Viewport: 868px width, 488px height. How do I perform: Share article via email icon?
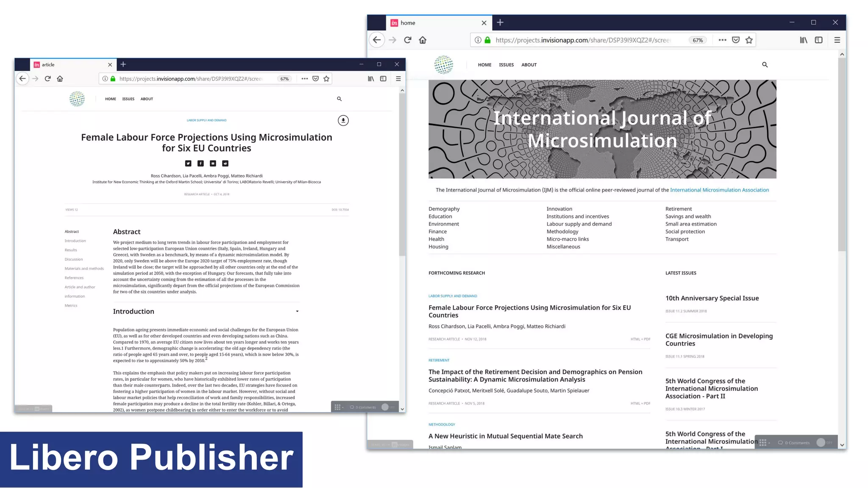(213, 164)
